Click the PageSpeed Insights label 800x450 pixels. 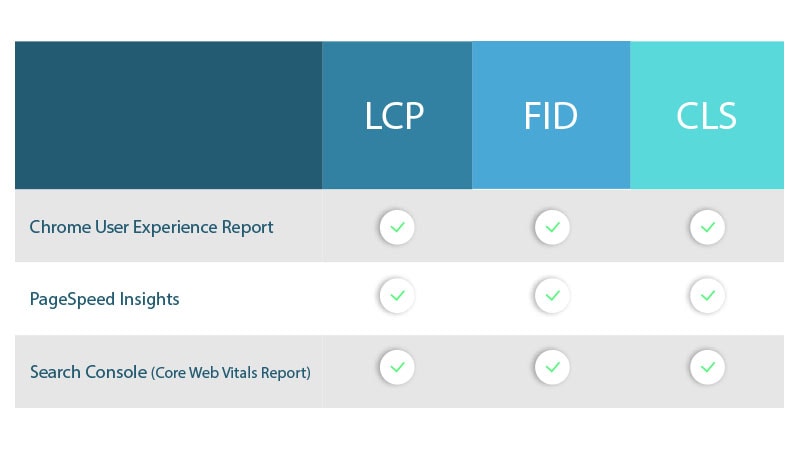[x=105, y=299]
